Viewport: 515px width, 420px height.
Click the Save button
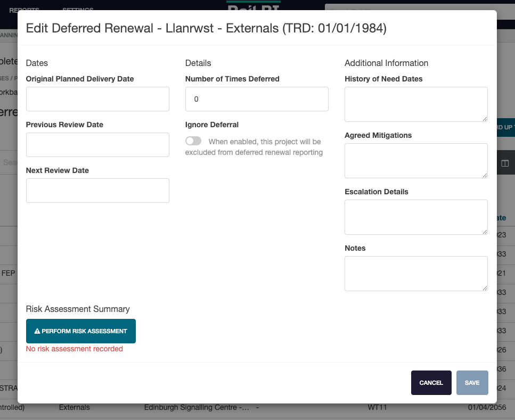[472, 383]
